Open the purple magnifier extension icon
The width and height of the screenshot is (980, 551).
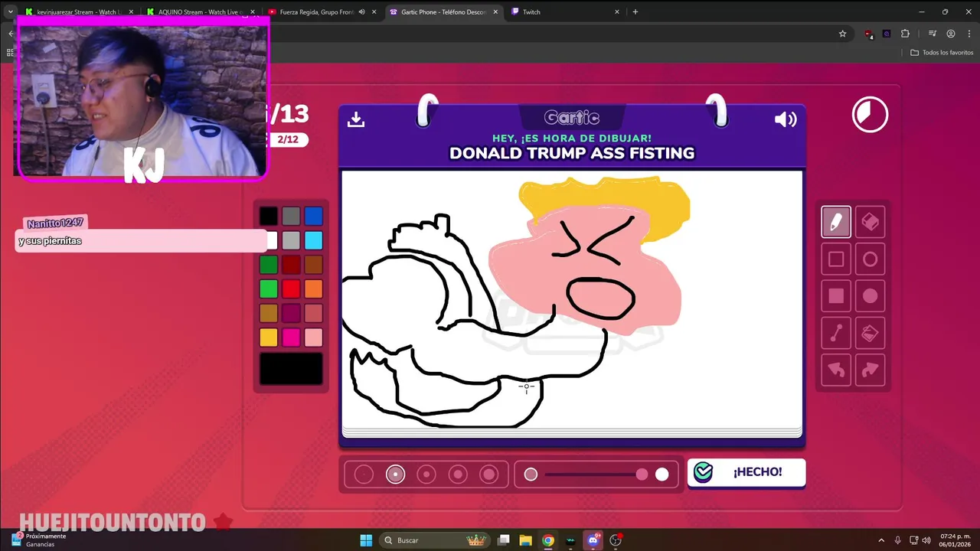(887, 34)
